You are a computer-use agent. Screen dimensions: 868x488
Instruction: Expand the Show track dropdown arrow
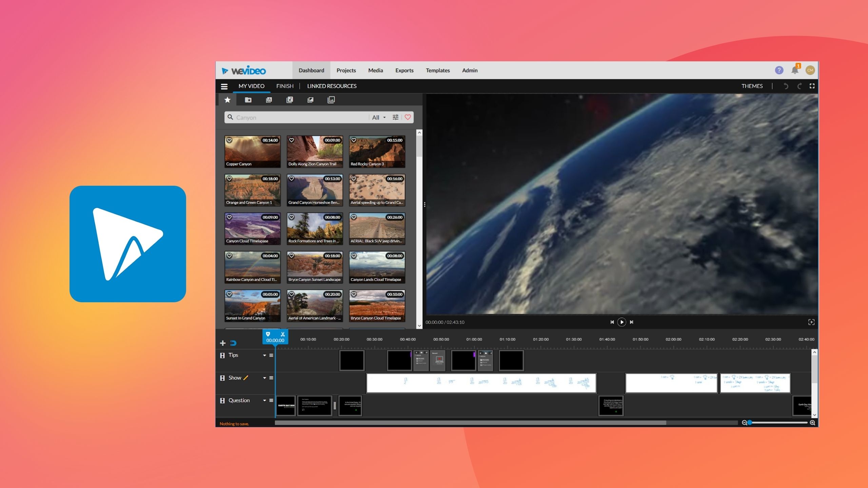(264, 378)
